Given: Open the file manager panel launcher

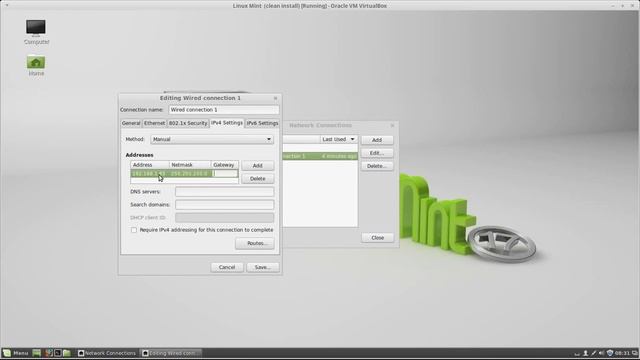Looking at the screenshot, I should click(x=67, y=353).
